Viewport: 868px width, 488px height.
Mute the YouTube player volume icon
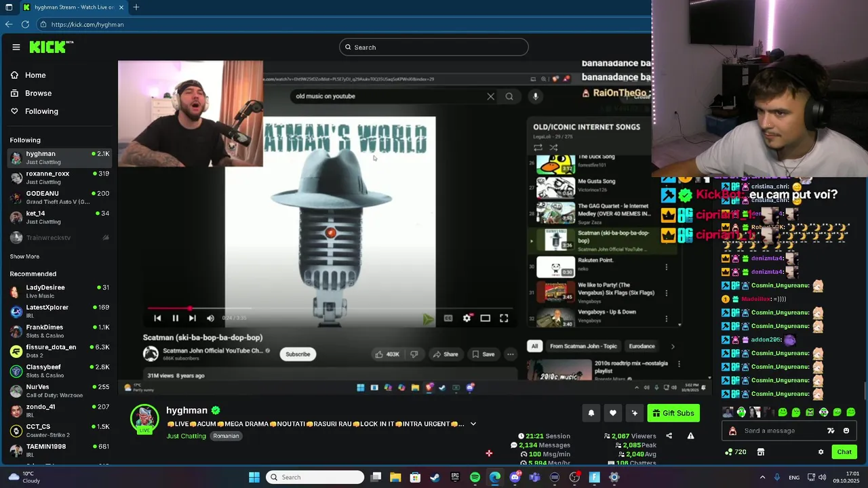pos(210,318)
